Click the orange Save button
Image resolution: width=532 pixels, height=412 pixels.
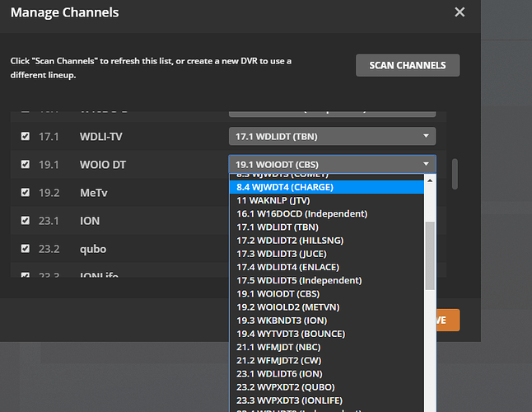coord(448,320)
